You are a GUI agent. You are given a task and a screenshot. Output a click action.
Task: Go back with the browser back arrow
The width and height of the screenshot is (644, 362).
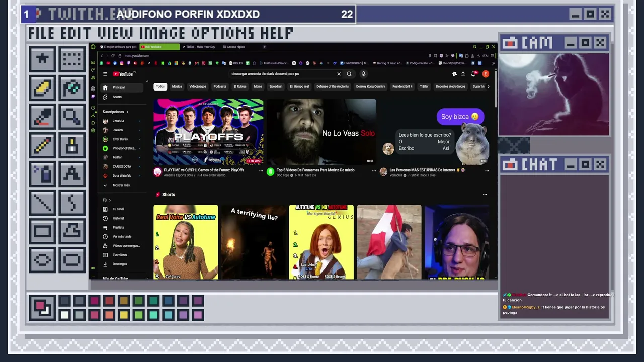101,55
